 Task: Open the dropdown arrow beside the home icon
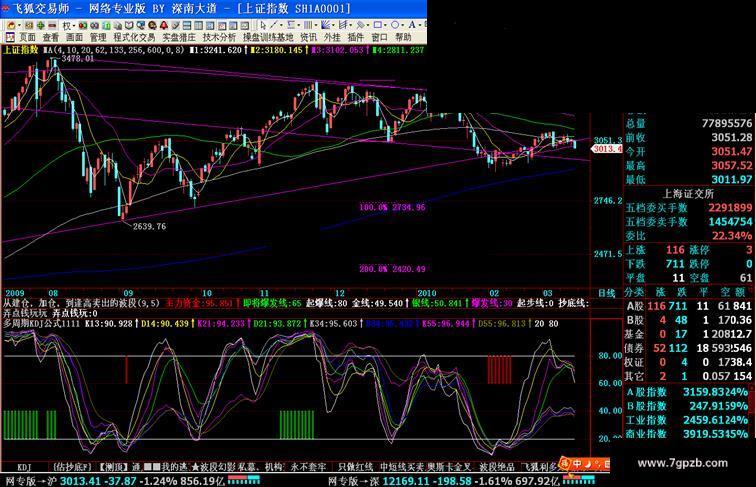(x=19, y=25)
